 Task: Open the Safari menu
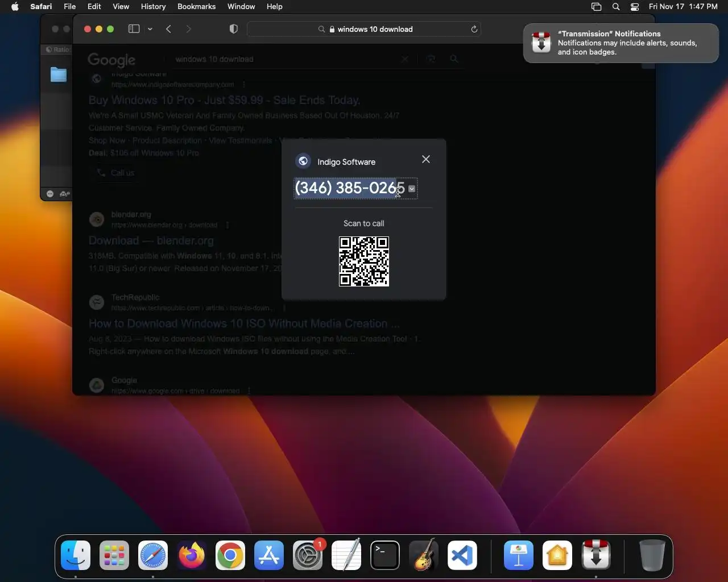click(x=41, y=6)
